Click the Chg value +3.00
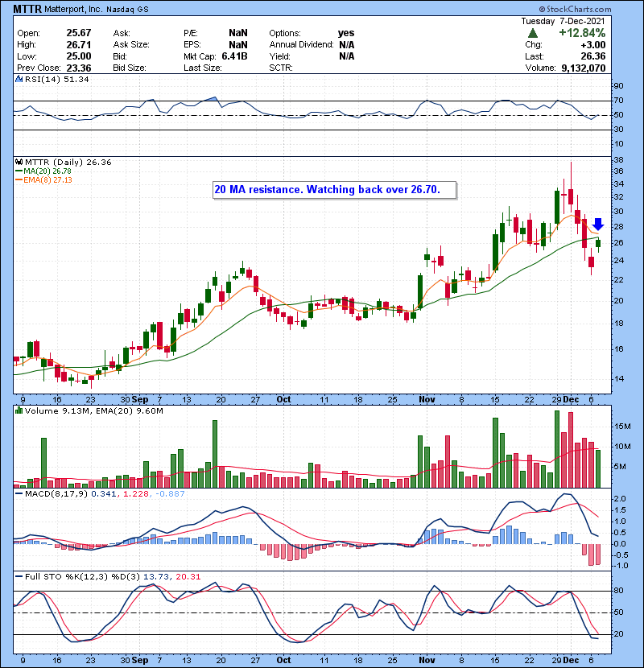Image resolution: width=644 pixels, height=668 pixels. 592,45
